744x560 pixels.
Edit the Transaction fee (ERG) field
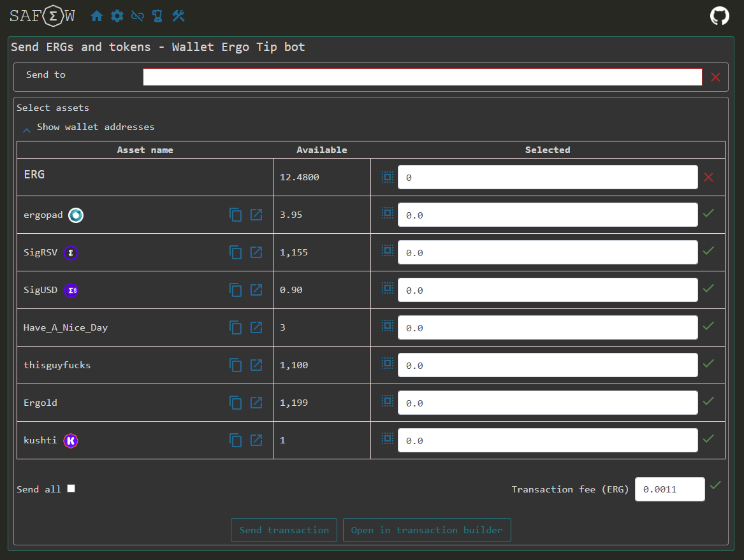tap(669, 489)
